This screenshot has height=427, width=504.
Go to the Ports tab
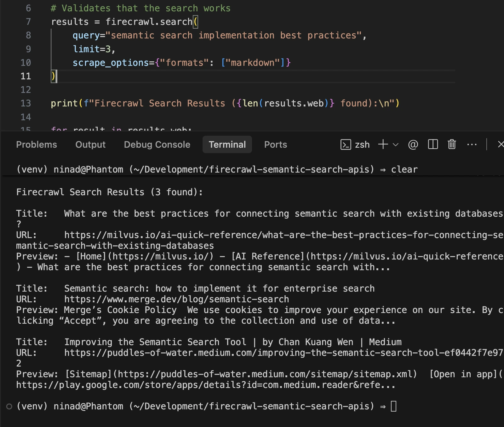276,145
